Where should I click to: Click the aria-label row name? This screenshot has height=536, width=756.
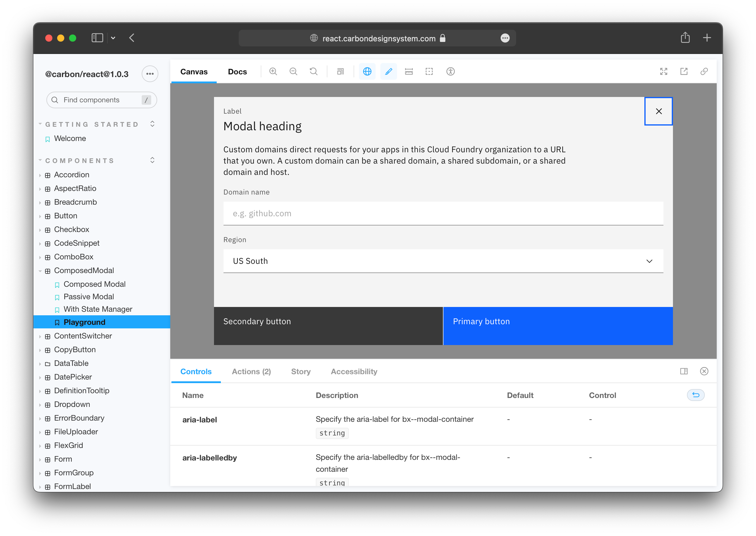pos(199,419)
